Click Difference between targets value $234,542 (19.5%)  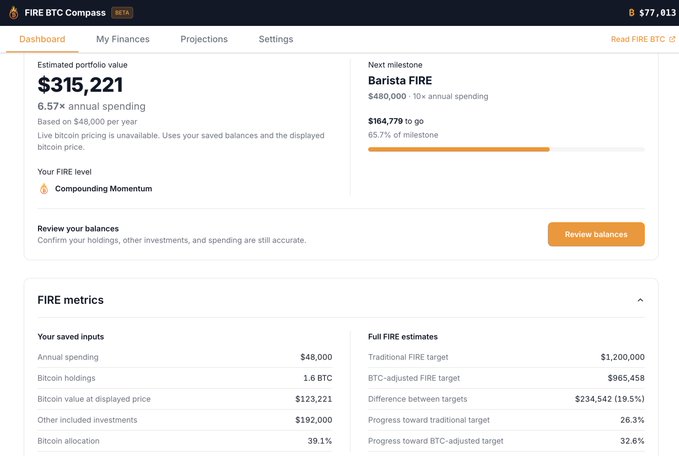[x=610, y=399]
